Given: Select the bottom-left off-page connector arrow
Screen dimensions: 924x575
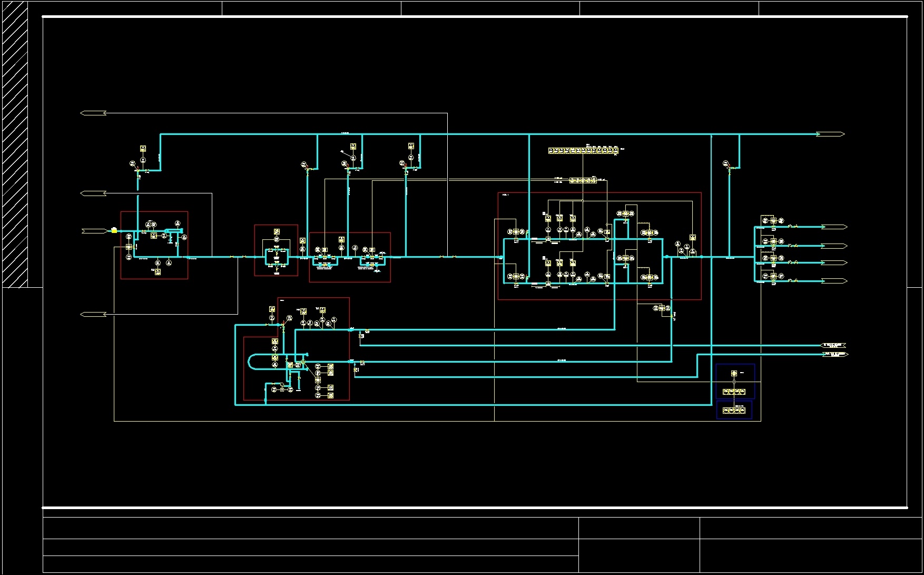Looking at the screenshot, I should (x=93, y=315).
